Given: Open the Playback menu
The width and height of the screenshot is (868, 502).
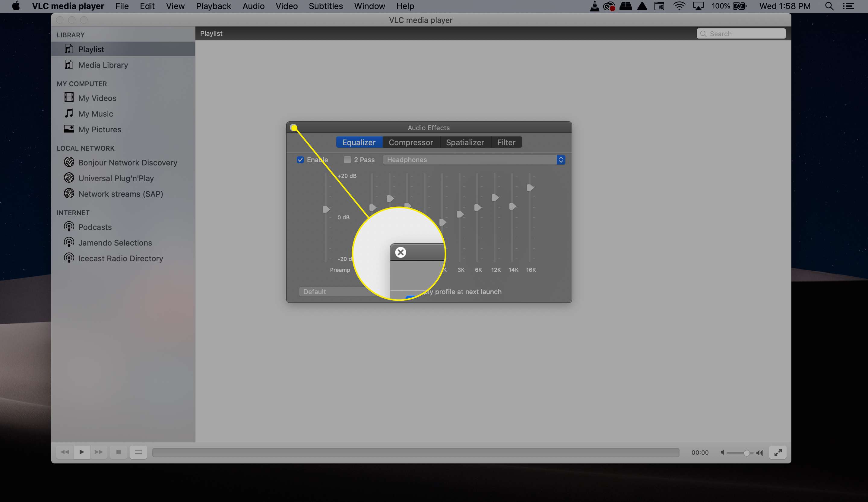Looking at the screenshot, I should point(214,6).
